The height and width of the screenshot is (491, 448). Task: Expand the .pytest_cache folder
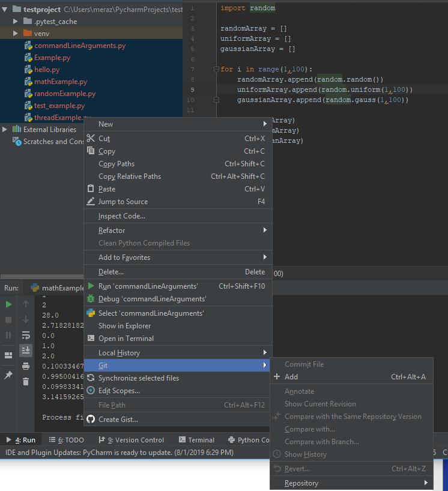[16, 22]
